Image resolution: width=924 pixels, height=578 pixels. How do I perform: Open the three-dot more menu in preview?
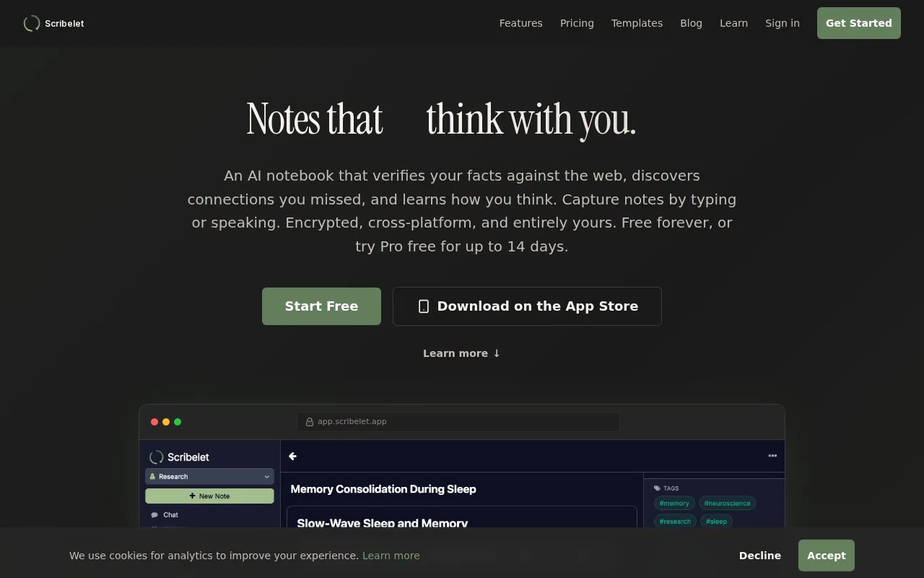point(772,456)
